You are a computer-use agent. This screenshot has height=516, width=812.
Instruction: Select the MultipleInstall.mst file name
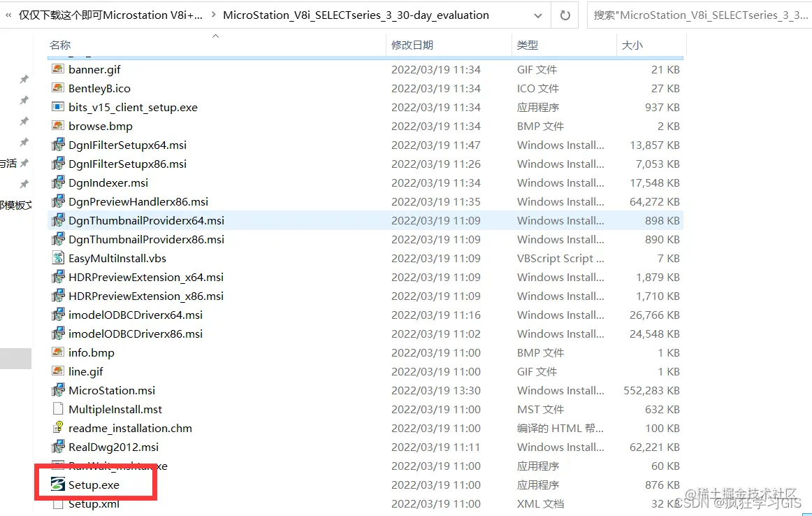(x=115, y=409)
